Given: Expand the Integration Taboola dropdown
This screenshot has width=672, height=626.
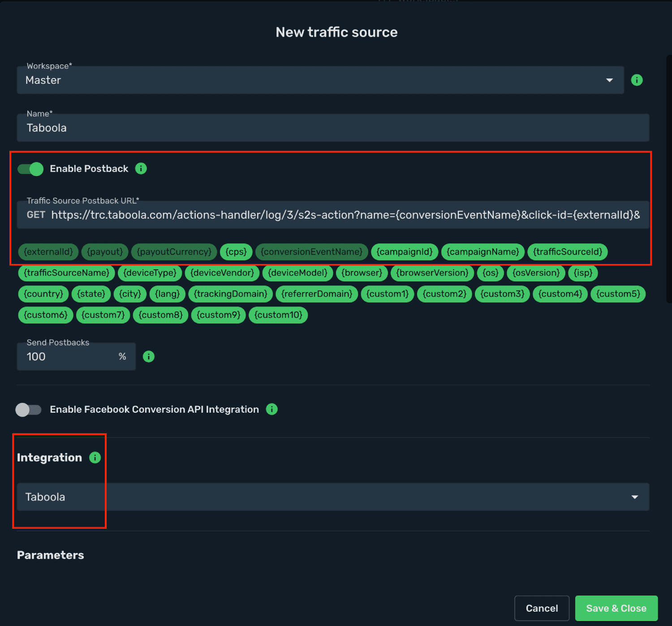Looking at the screenshot, I should point(333,497).
